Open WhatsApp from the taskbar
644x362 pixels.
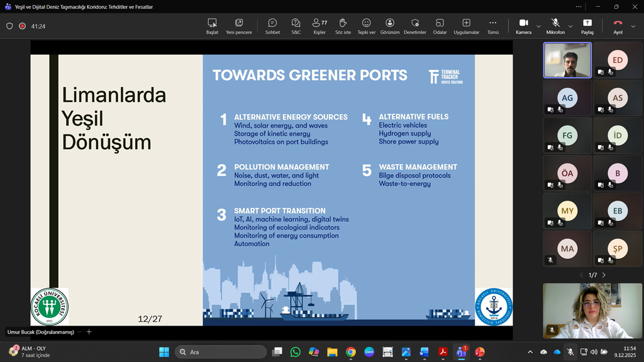(x=295, y=352)
